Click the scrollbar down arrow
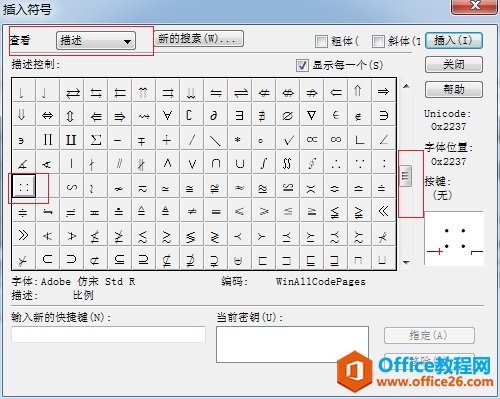The width and height of the screenshot is (500, 399). coord(406,262)
